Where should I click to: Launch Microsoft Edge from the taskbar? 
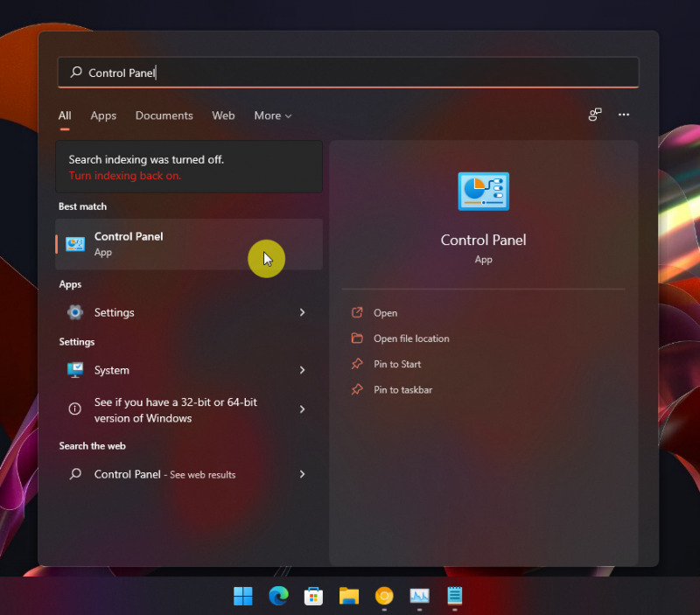278,596
